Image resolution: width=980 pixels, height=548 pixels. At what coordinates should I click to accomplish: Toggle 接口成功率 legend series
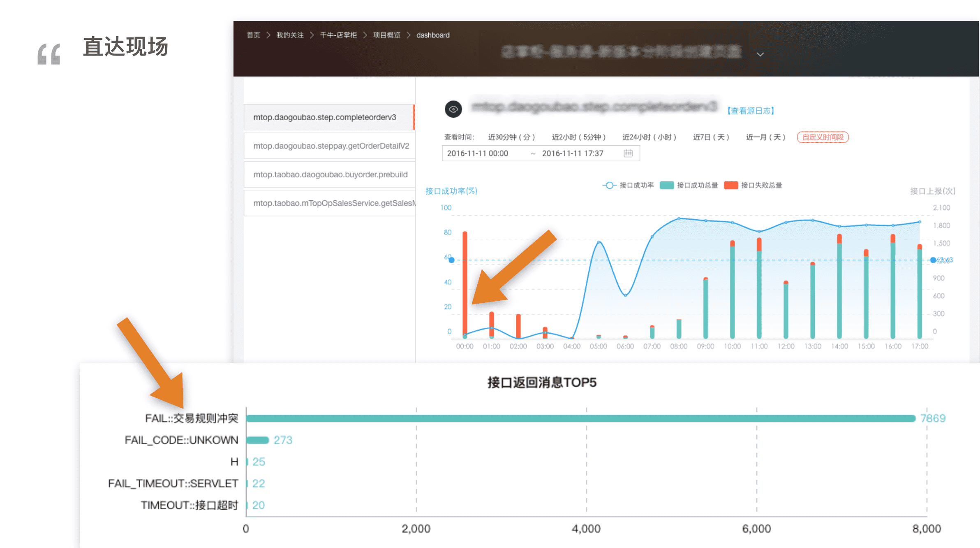click(x=628, y=185)
